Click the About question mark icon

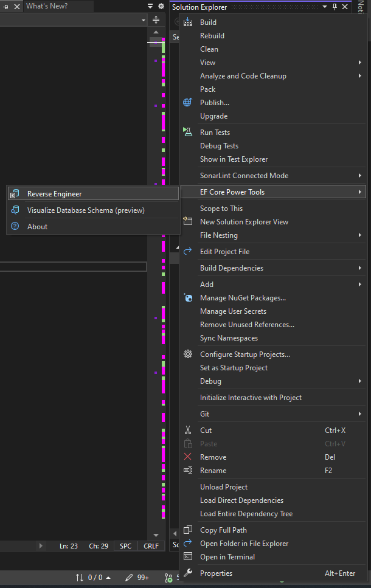[x=15, y=226]
